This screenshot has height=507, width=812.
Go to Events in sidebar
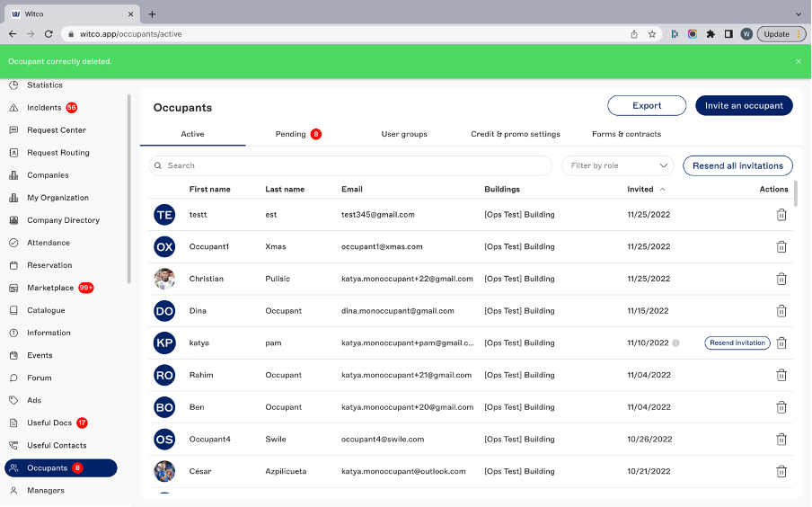[40, 356]
